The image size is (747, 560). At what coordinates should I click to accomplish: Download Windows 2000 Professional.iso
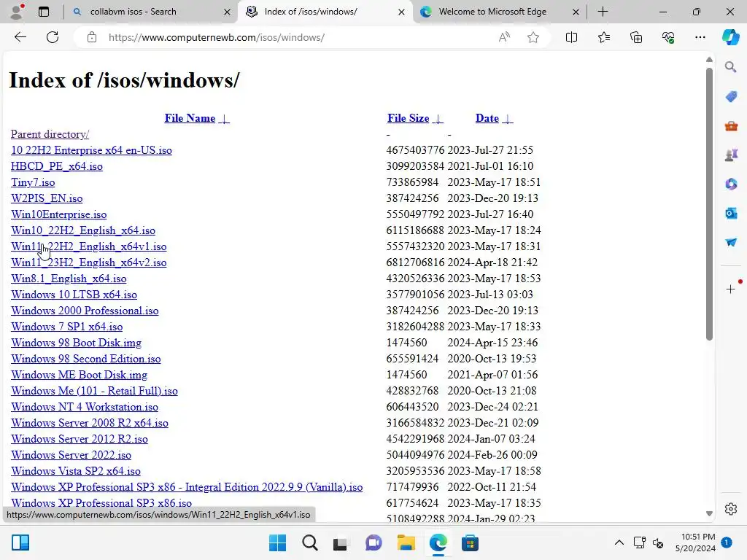tap(85, 311)
